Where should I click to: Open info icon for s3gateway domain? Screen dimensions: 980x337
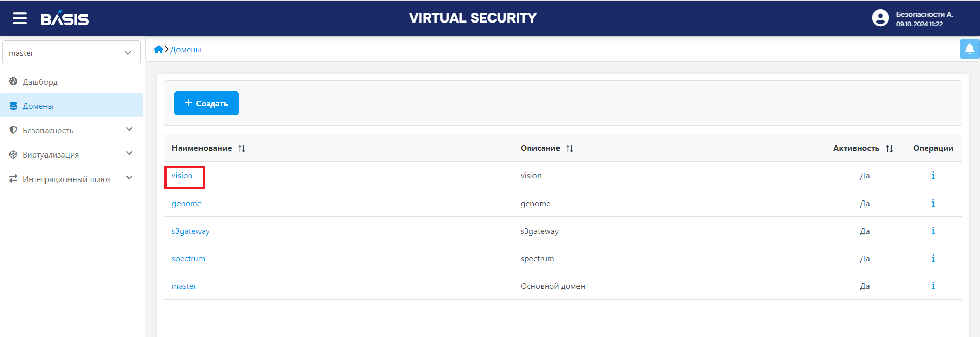[x=933, y=231]
